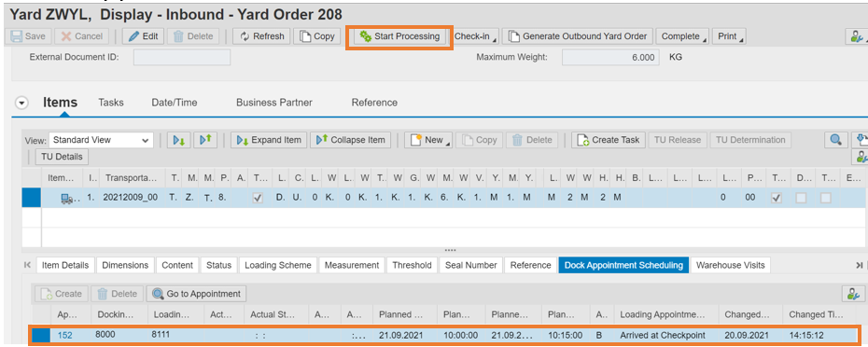Click the Maximum Weight field

[x=610, y=57]
